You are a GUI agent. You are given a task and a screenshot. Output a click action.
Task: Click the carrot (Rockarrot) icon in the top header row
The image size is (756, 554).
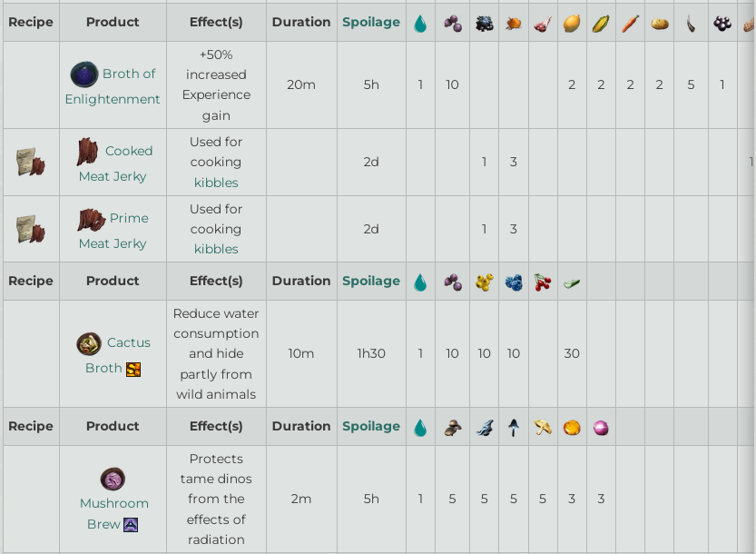630,24
